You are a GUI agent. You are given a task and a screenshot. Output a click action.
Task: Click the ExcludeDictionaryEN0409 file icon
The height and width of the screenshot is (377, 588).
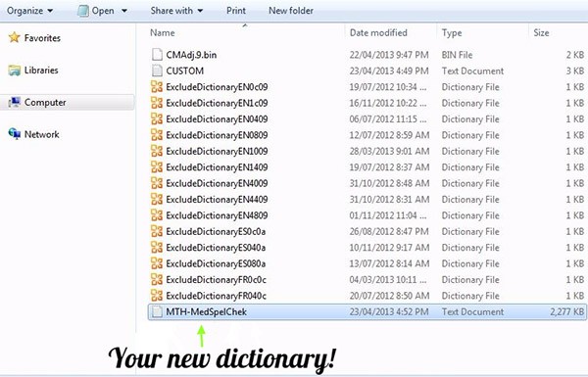click(x=157, y=119)
